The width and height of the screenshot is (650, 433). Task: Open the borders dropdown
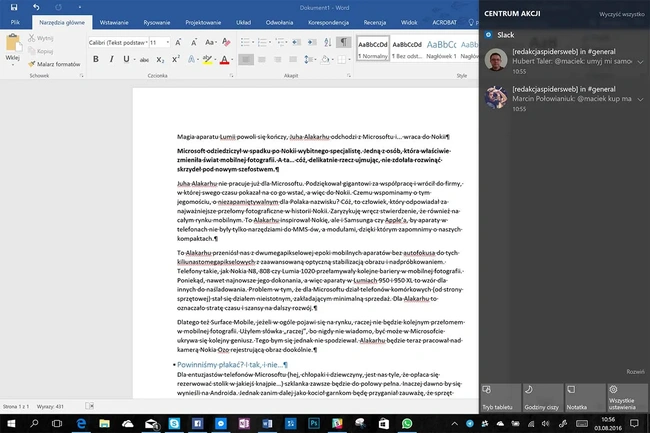click(x=349, y=60)
